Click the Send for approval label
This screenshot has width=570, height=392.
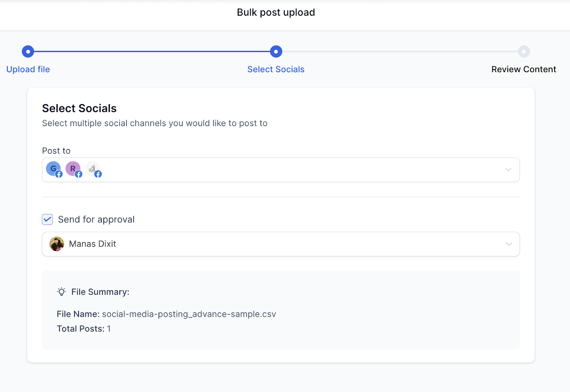click(x=96, y=220)
